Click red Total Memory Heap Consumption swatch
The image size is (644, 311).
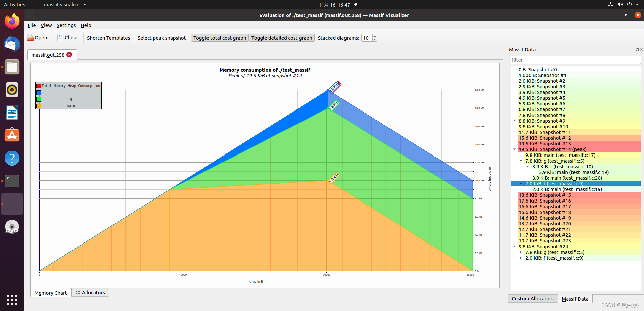coord(39,86)
